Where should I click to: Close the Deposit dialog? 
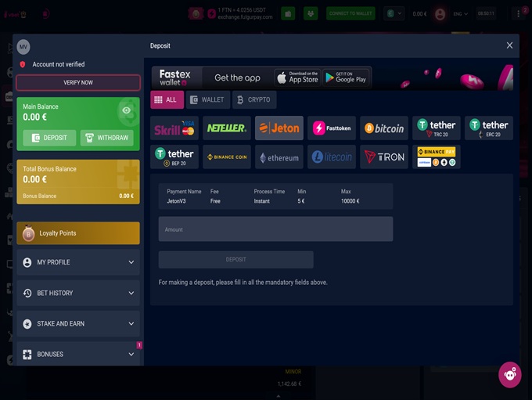[x=509, y=45]
